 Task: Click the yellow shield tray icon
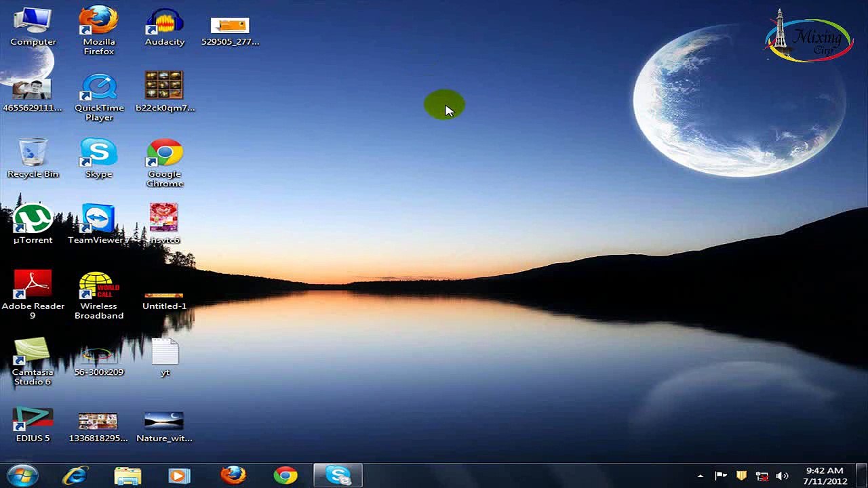pos(741,476)
